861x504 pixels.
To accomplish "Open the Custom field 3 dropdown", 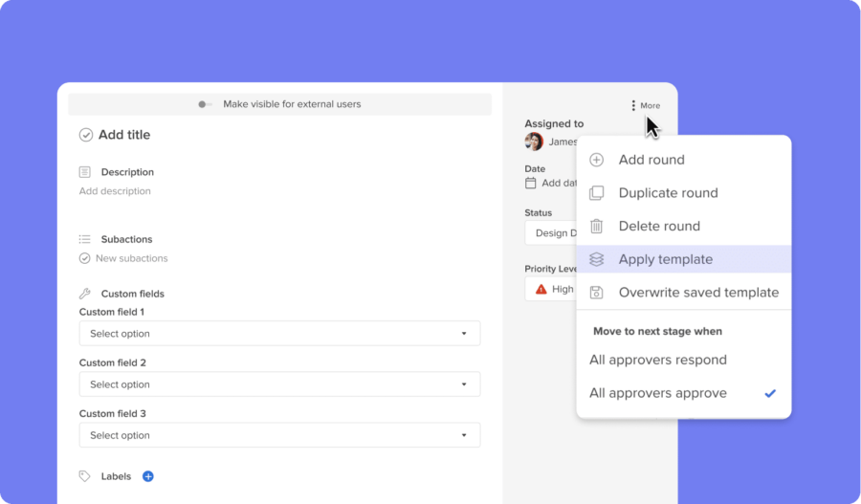I will (x=279, y=435).
